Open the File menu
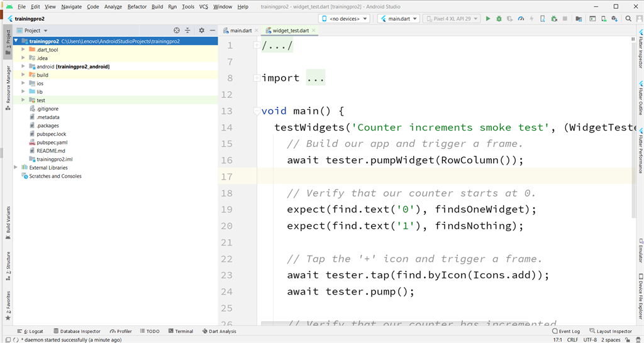 [x=22, y=6]
